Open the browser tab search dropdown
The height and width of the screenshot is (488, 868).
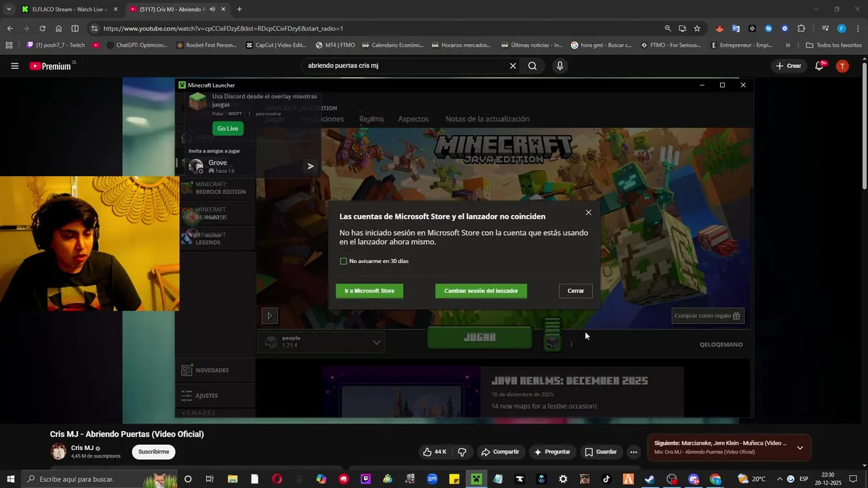click(9, 9)
